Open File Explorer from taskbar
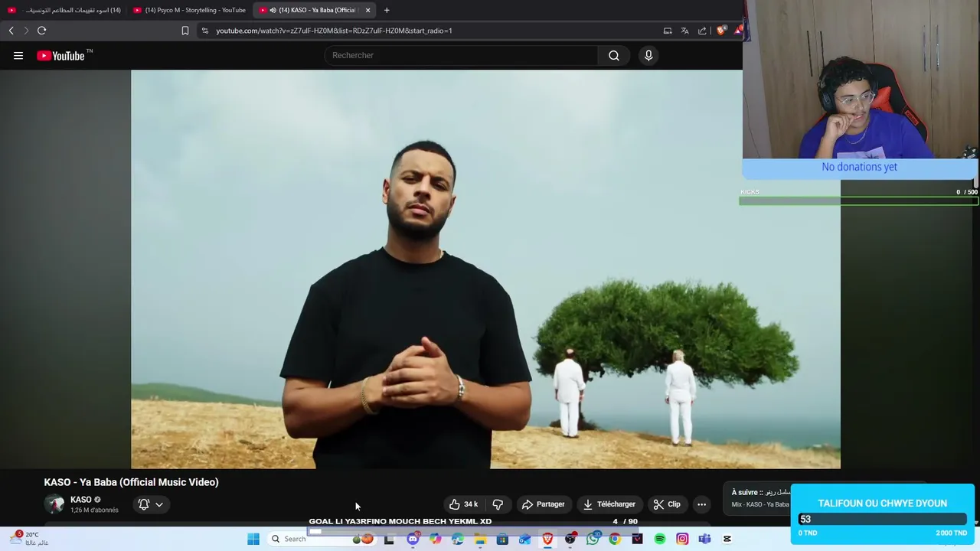The width and height of the screenshot is (980, 551). tap(480, 539)
